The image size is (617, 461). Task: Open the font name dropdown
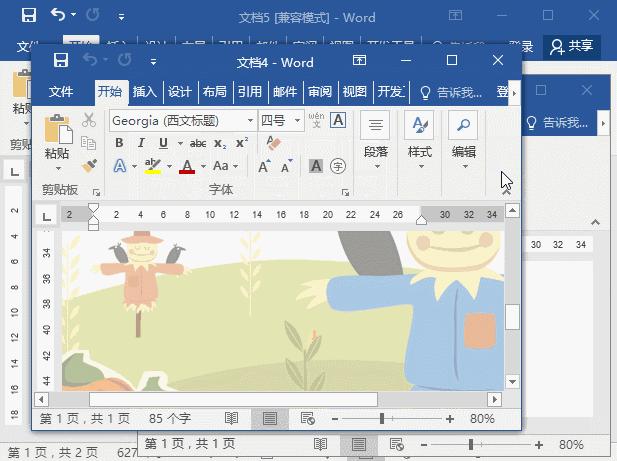tap(250, 120)
